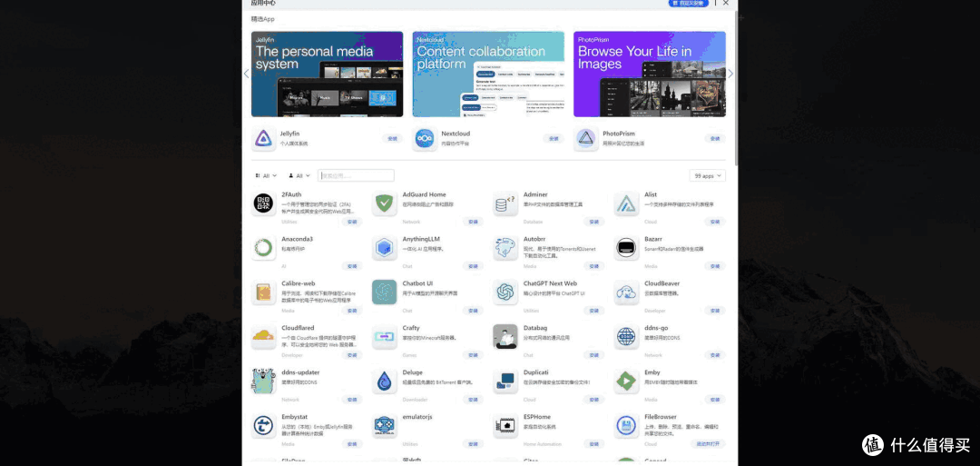Open the Alist app icon
Screen dimensions: 980x466
[626, 203]
